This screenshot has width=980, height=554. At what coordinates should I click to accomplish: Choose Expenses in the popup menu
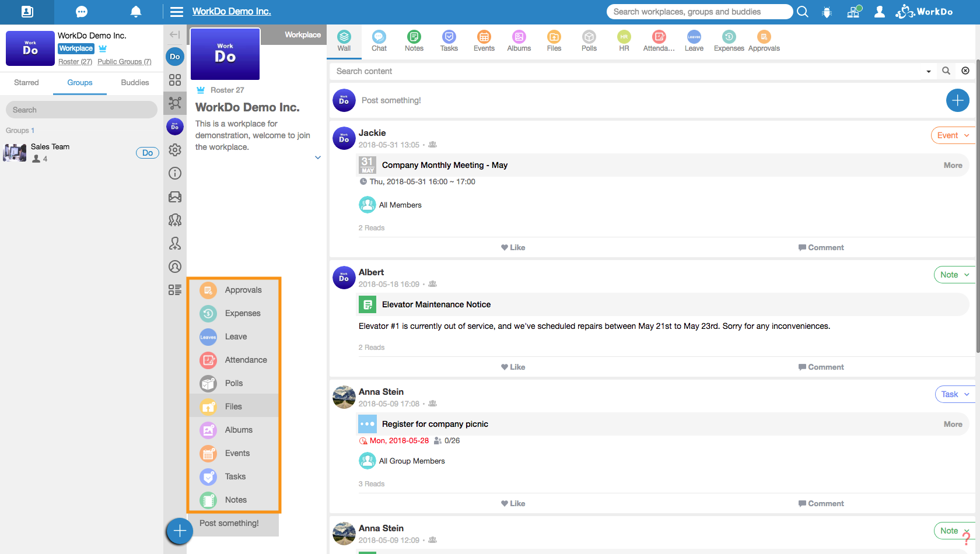tap(234, 313)
